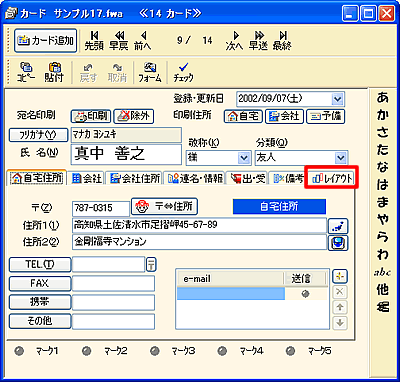Screen dimensions: 400x382
Task: Click the TEL.(T) button
Action: [40, 265]
